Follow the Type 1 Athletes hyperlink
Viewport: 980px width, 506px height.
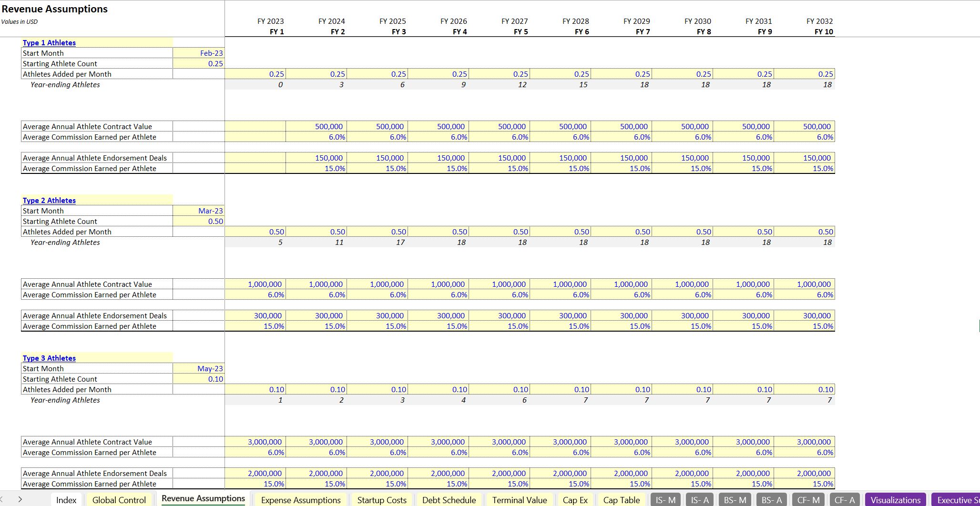tap(49, 42)
